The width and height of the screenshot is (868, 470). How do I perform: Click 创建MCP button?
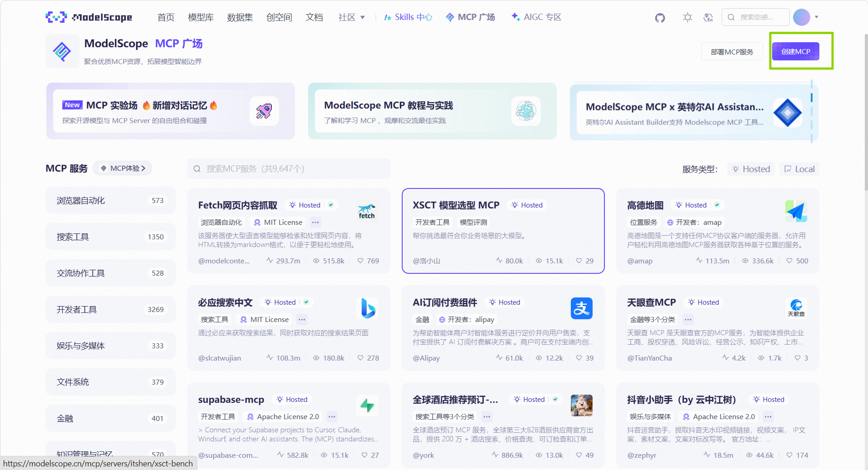click(x=795, y=51)
